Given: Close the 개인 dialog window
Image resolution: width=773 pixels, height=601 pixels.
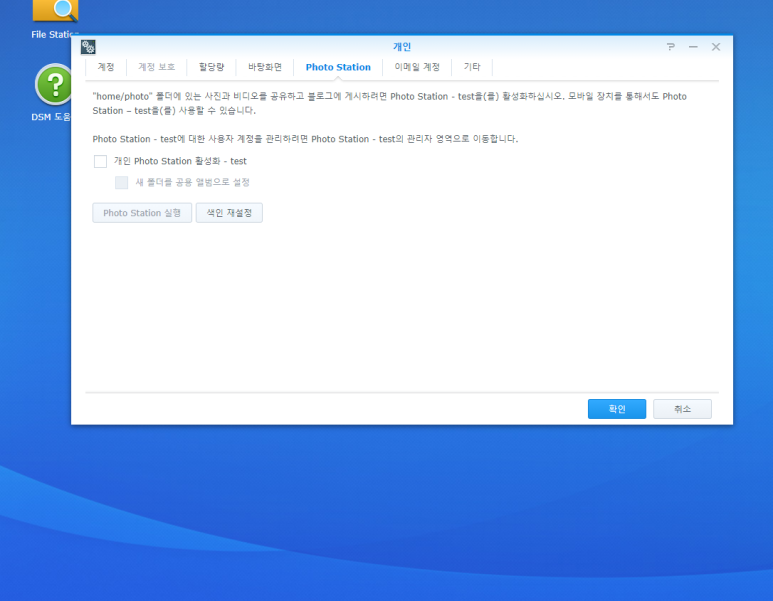Looking at the screenshot, I should pos(716,46).
